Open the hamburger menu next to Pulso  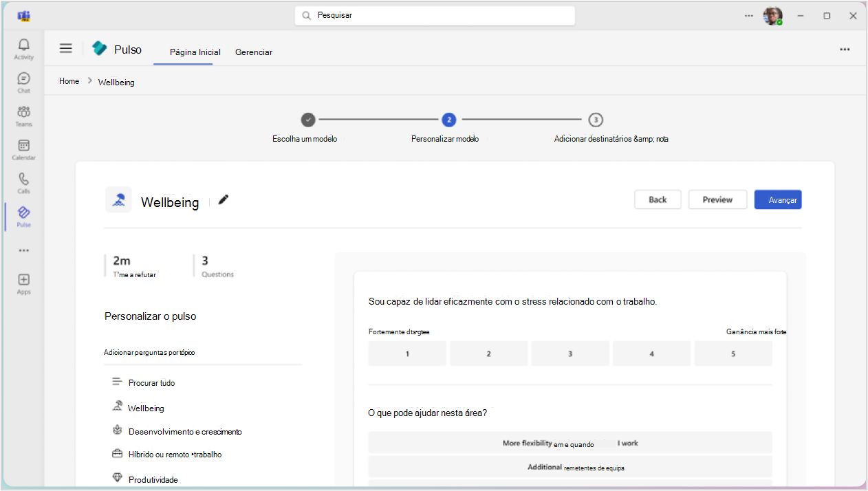click(65, 48)
